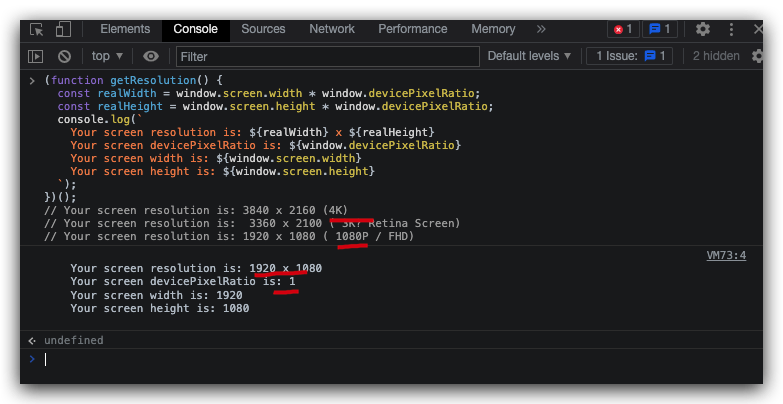Open the Sources tab
Viewport: 783px width, 404px height.
(x=263, y=30)
